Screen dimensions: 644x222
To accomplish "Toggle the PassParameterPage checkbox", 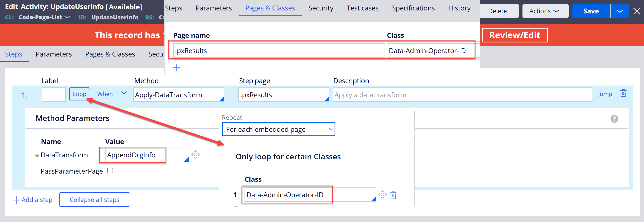I will tap(110, 171).
